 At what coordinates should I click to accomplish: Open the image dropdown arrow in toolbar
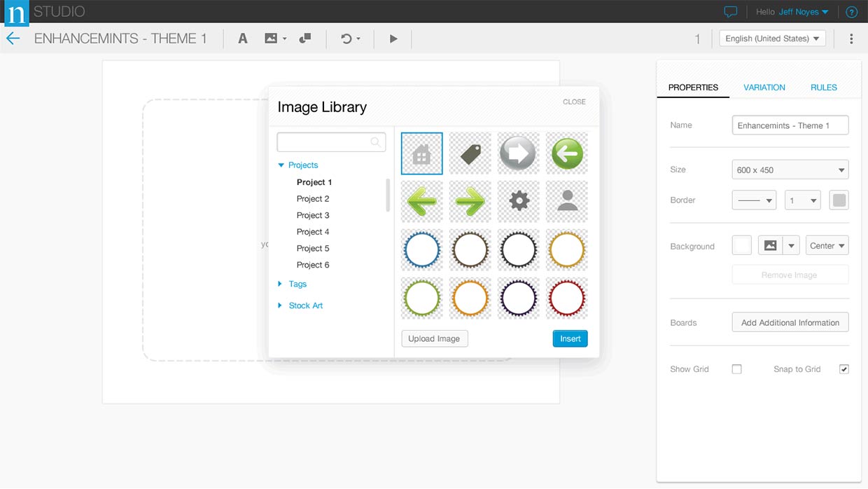(285, 39)
